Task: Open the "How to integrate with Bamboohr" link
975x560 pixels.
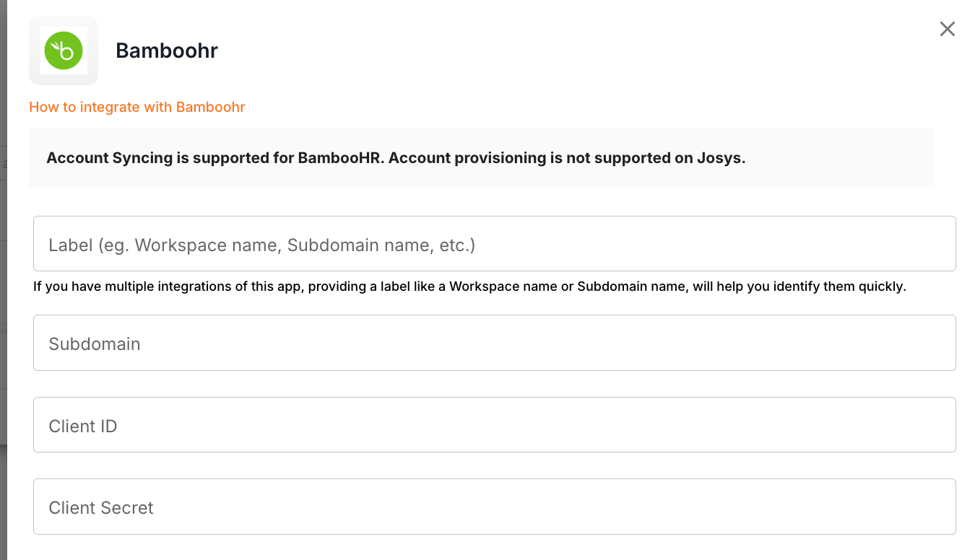Action: click(137, 108)
